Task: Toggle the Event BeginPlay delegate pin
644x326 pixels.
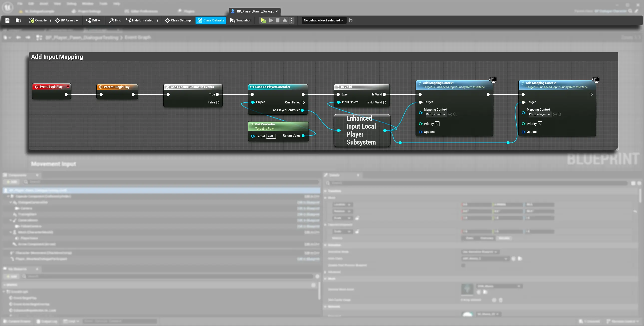Action: (x=68, y=87)
